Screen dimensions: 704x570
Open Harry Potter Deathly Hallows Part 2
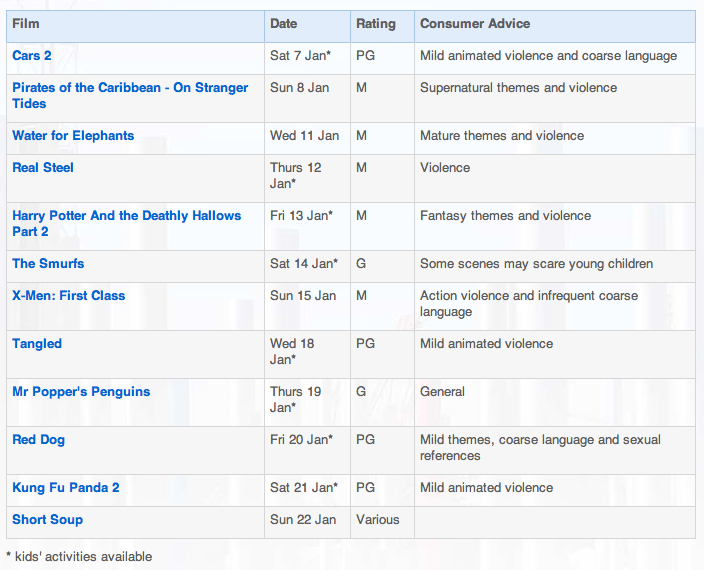point(126,216)
